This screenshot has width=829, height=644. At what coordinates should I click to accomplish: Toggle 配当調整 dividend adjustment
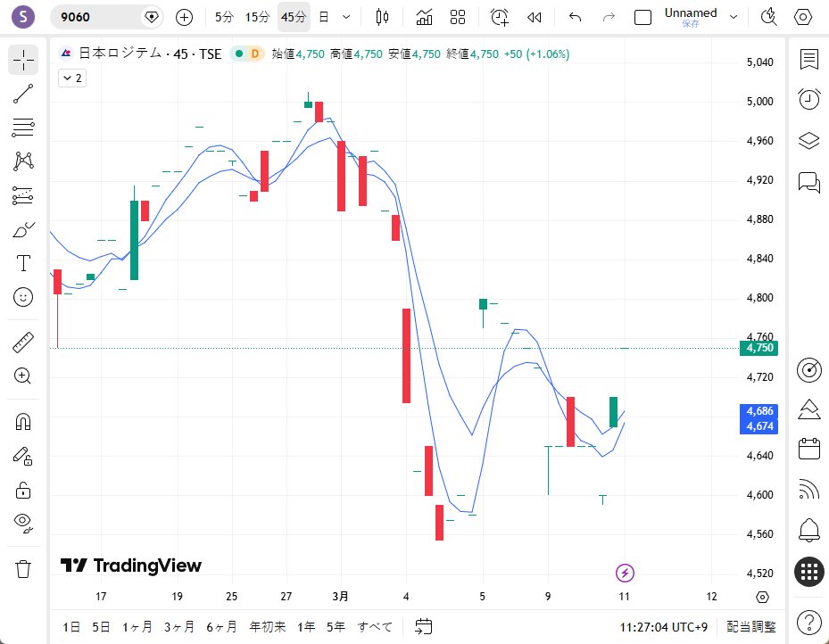point(751,627)
